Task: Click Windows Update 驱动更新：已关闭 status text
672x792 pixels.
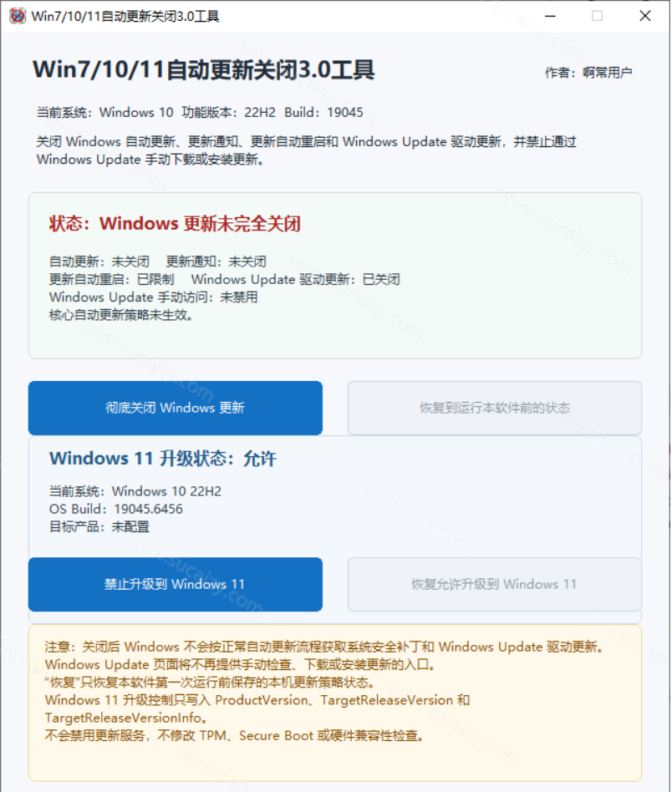Action: (x=296, y=279)
